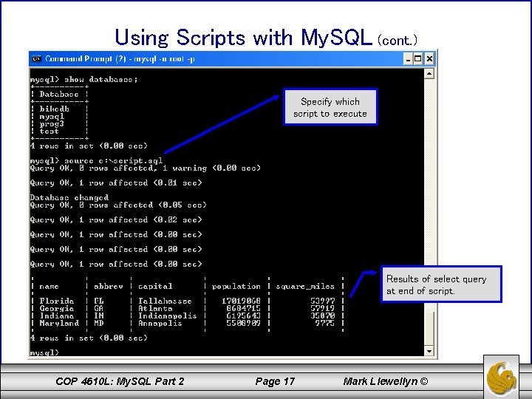Click the 'source c:\script.sql' command line
This screenshot has height=399, width=532.
pyautogui.click(x=96, y=160)
